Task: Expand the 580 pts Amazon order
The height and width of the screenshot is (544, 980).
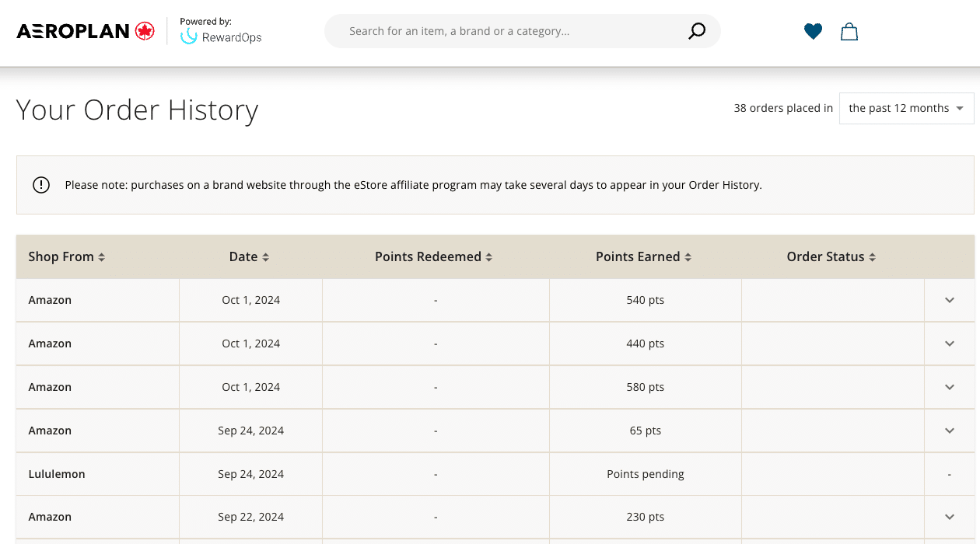Action: (949, 387)
